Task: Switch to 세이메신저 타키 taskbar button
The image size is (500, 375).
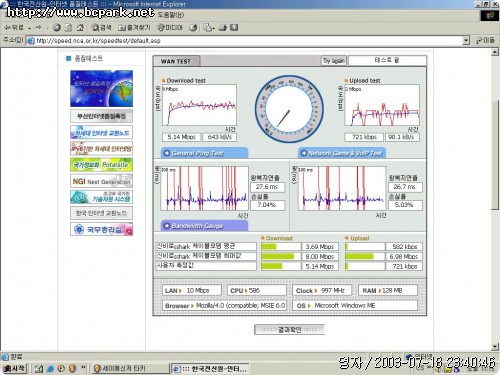Action: (130, 368)
